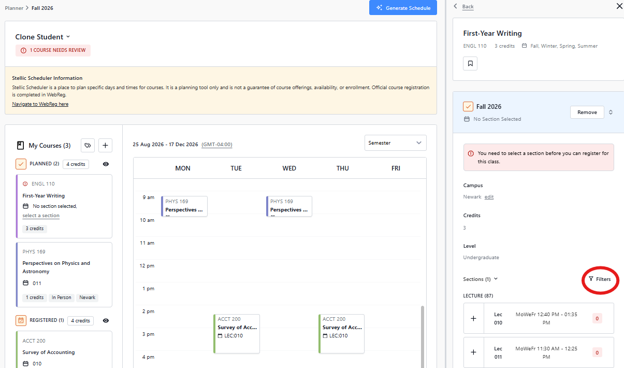Click the calendar icon beside No Section Selected

pyautogui.click(x=467, y=119)
